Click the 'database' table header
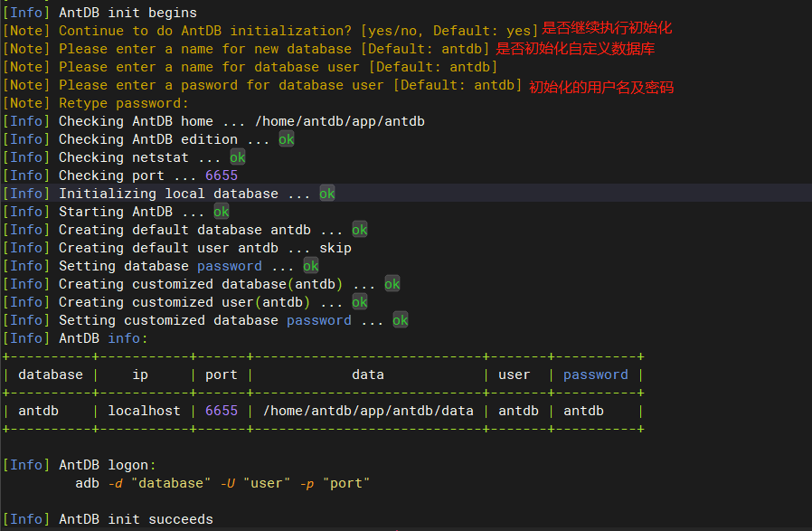The image size is (812, 531). [51, 375]
